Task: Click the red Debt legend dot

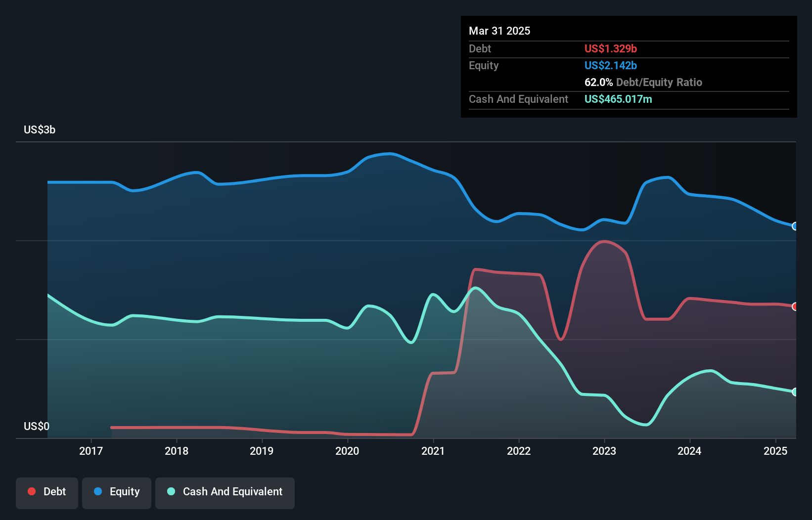Action: (32, 491)
